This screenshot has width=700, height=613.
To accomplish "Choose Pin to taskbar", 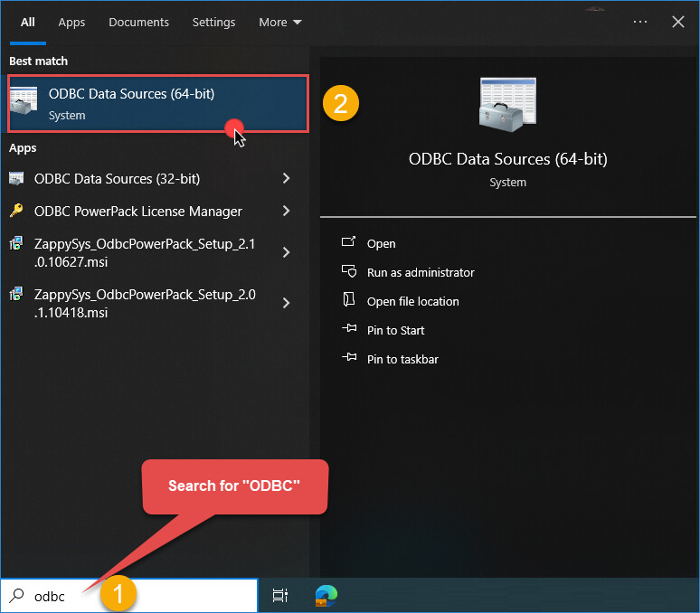I will point(402,360).
